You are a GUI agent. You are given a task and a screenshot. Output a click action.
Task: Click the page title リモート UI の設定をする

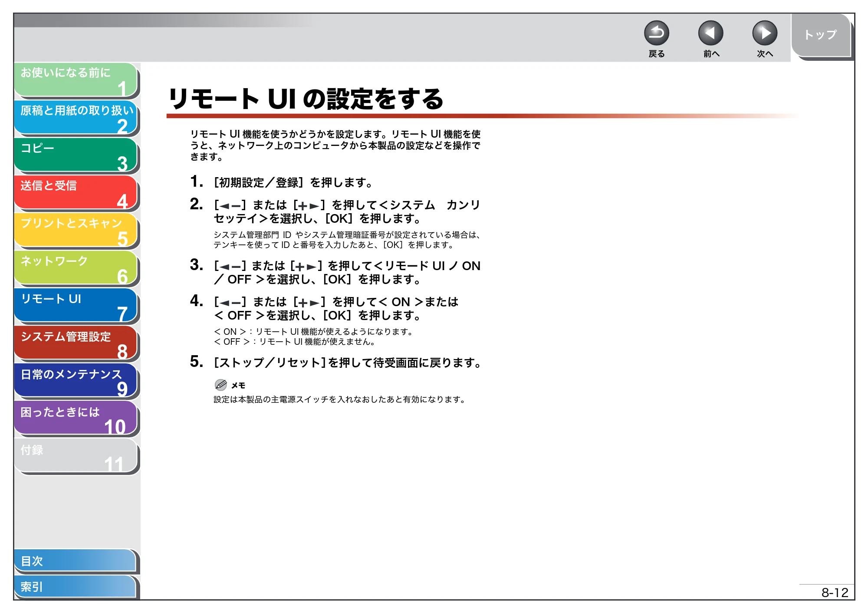(306, 99)
